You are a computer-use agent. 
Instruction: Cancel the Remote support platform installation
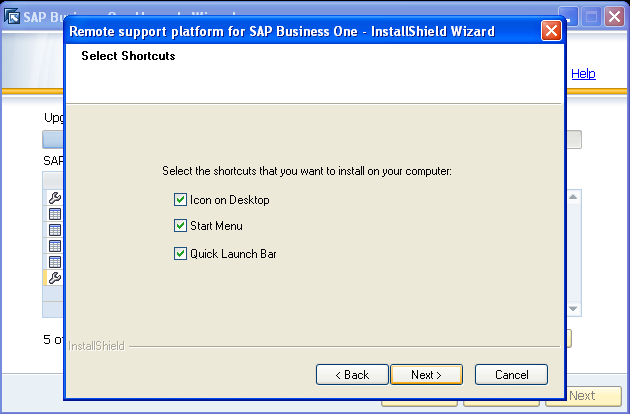pyautogui.click(x=511, y=375)
